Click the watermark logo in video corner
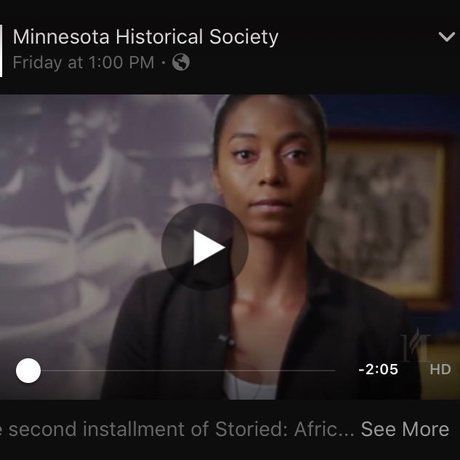This screenshot has height=460, width=460. [x=415, y=345]
